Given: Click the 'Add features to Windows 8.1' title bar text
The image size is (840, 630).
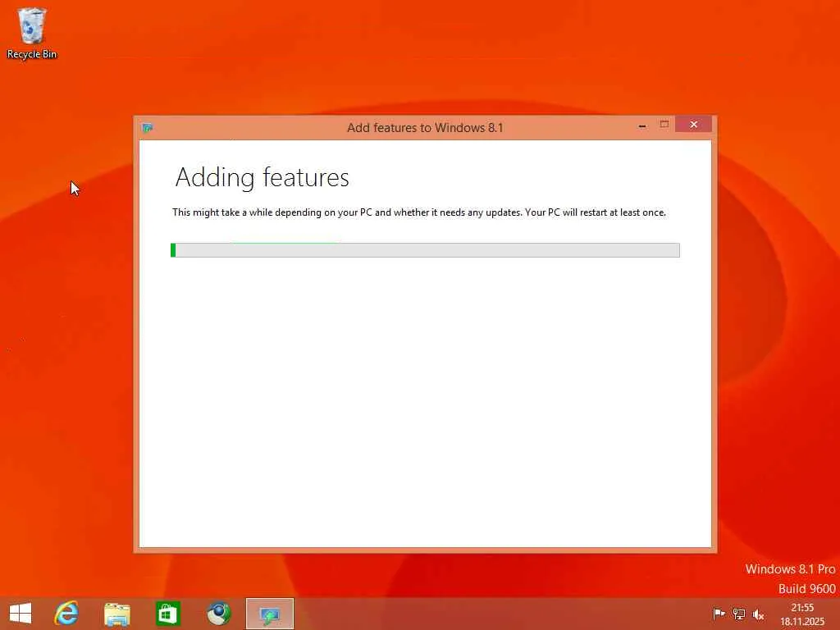Looking at the screenshot, I should [426, 127].
